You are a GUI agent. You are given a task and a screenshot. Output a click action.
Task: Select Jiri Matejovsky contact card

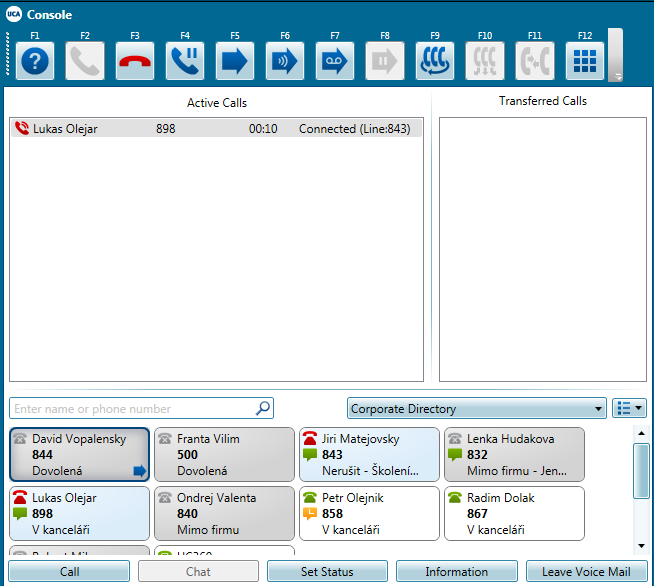tap(370, 455)
